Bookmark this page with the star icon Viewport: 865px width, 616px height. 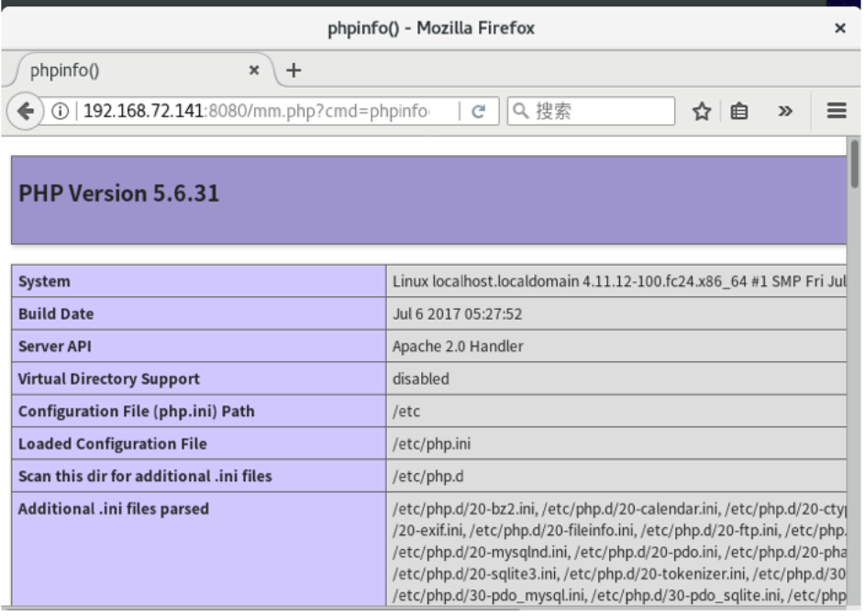(702, 112)
